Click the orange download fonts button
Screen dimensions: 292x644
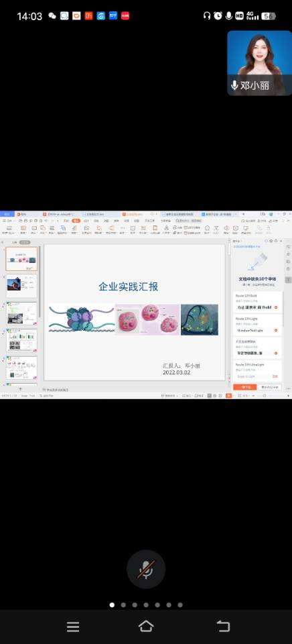point(245,387)
